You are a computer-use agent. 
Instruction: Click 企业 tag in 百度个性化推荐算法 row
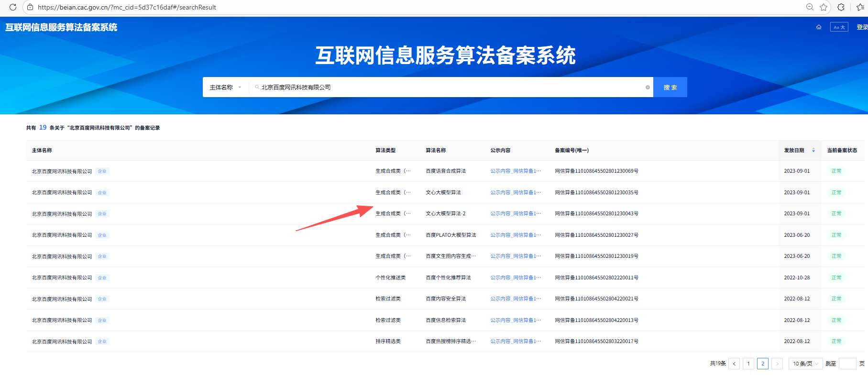102,278
